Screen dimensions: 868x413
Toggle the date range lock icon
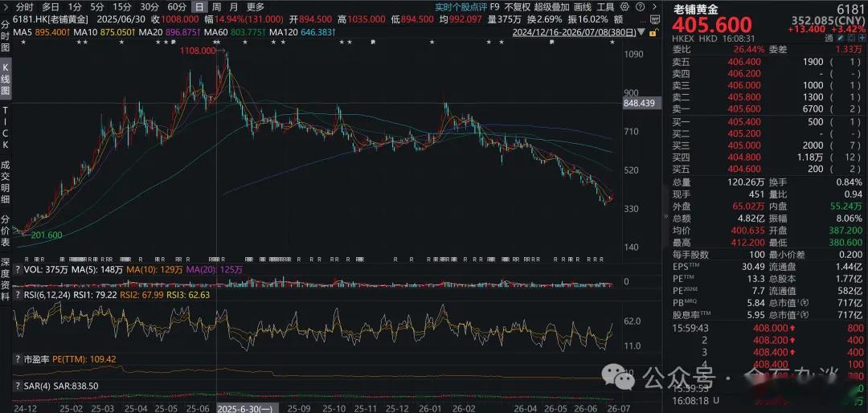[653, 32]
